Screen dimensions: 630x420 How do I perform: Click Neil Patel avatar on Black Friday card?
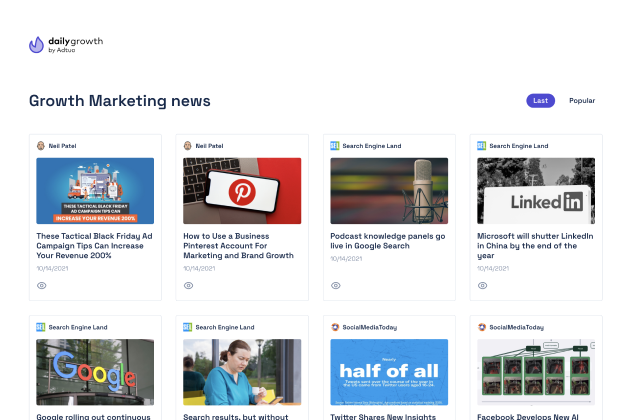tap(41, 145)
